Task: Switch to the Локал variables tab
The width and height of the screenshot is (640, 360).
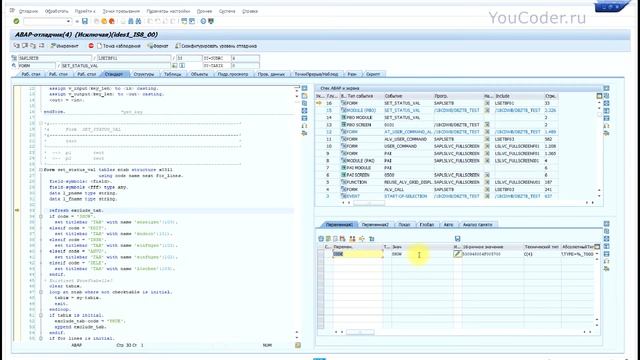Action: [404, 224]
